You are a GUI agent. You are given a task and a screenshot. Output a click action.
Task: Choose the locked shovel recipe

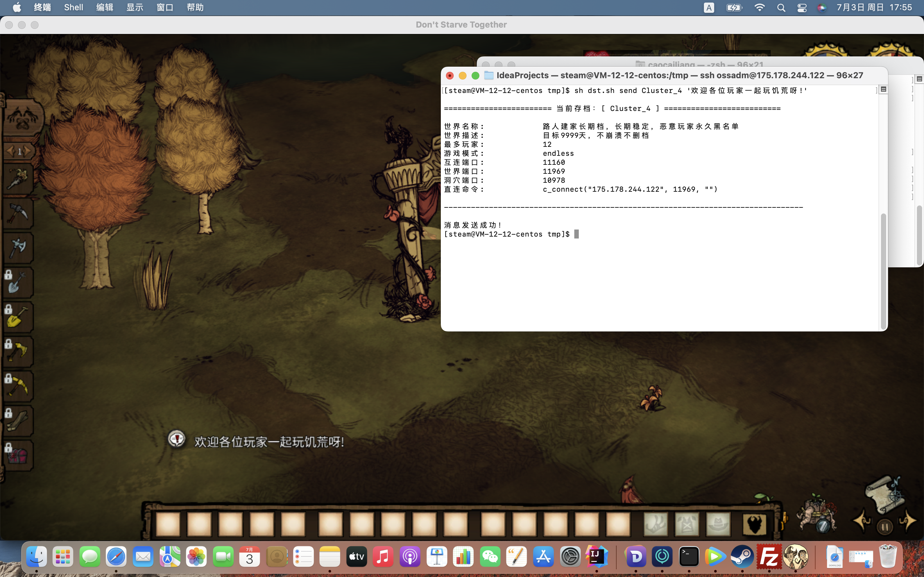click(x=18, y=283)
